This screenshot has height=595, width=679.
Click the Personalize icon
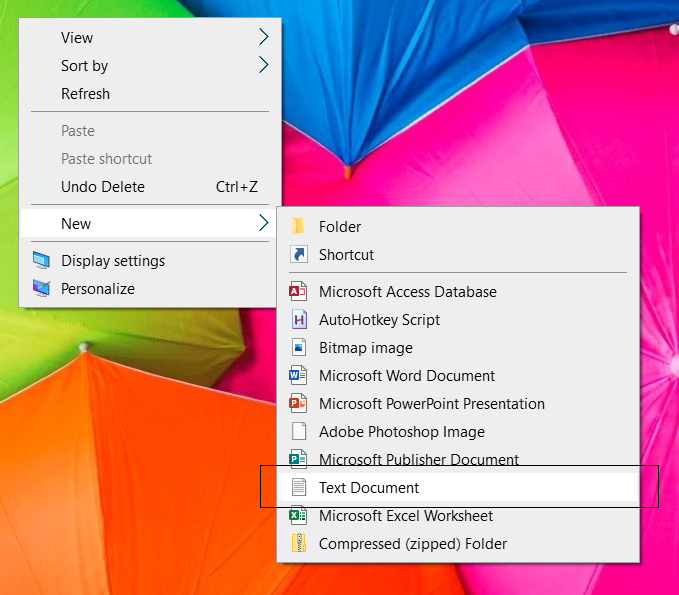click(x=42, y=289)
